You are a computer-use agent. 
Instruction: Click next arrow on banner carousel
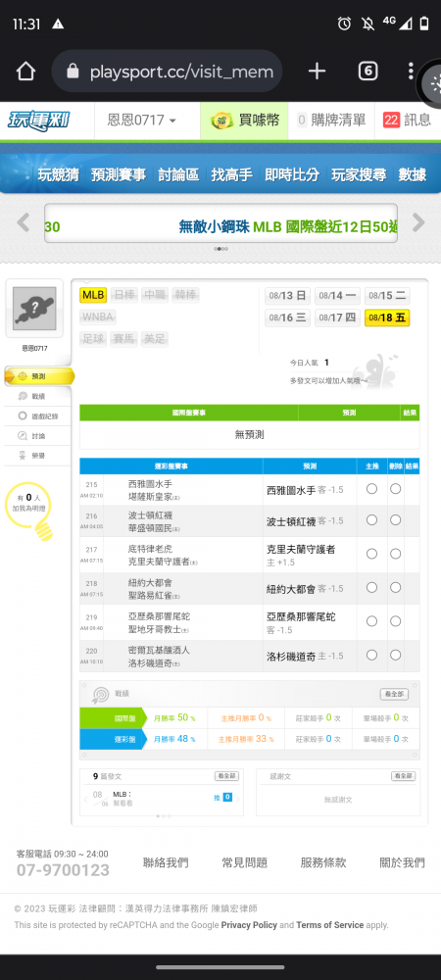[418, 222]
